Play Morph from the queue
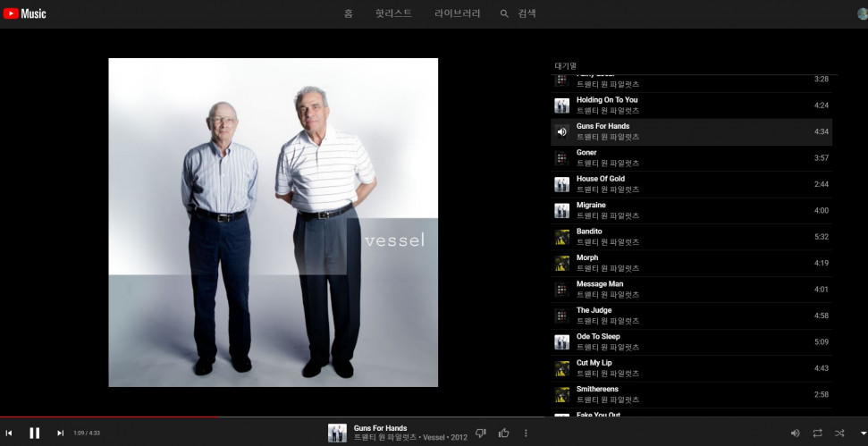868x446 pixels. coord(691,263)
